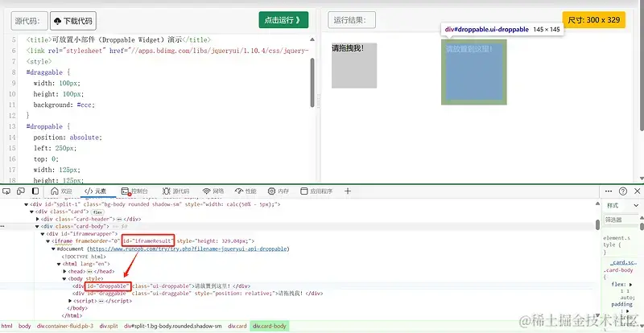644x333 pixels.
Task: Toggle the DevTools sidebar dock icon
Action: pos(35,191)
